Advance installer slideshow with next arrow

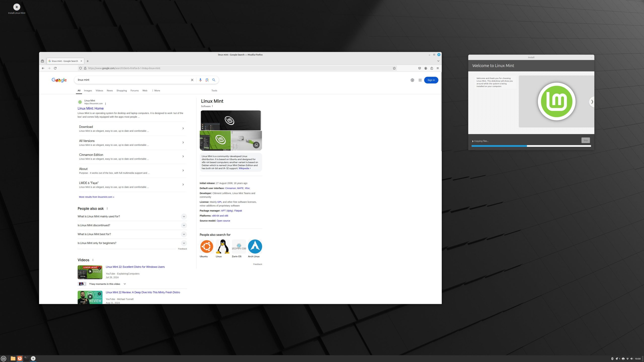point(592,102)
